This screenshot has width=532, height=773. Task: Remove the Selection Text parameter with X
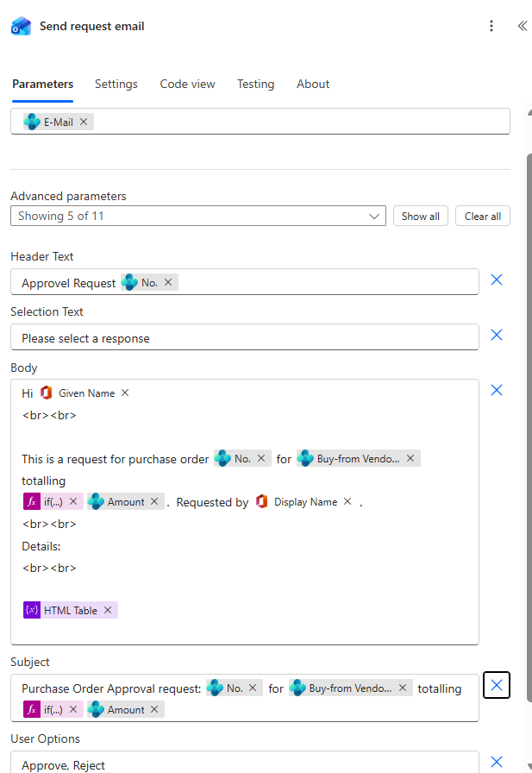point(497,335)
